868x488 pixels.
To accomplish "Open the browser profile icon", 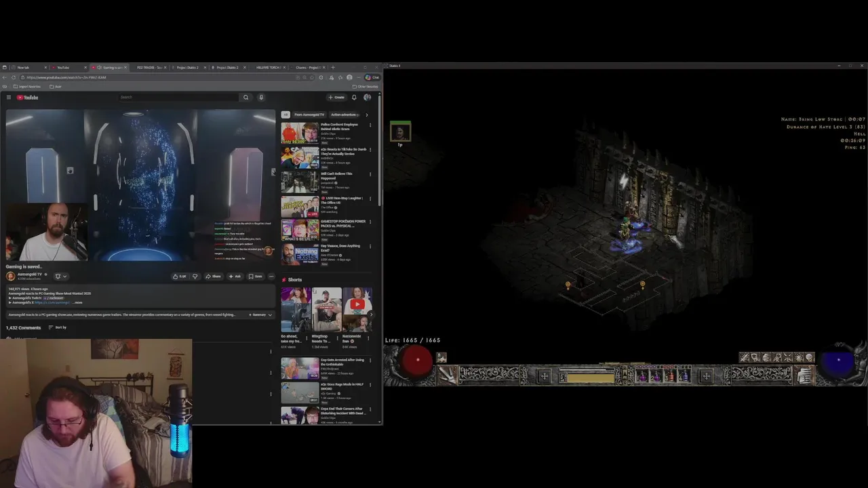I will (x=349, y=77).
